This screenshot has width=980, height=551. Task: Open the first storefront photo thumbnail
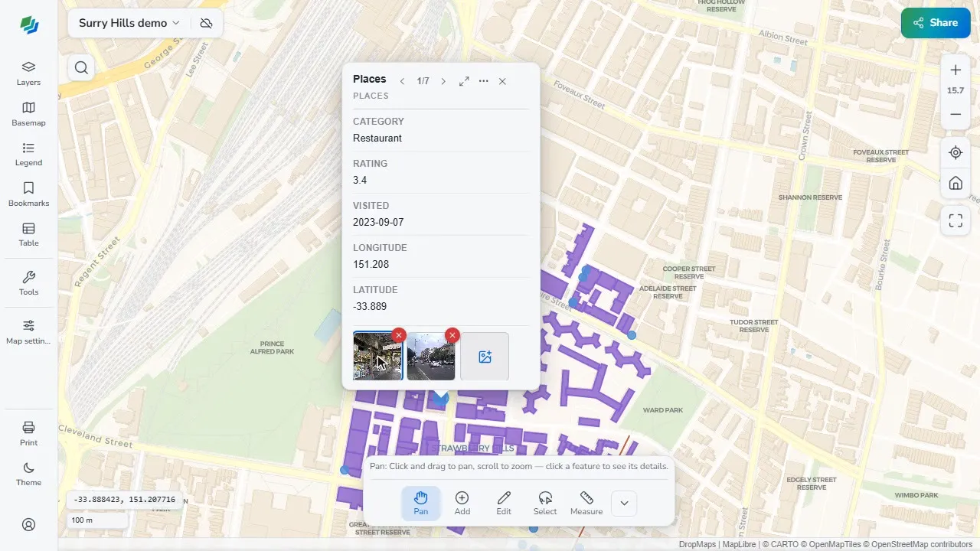(377, 356)
